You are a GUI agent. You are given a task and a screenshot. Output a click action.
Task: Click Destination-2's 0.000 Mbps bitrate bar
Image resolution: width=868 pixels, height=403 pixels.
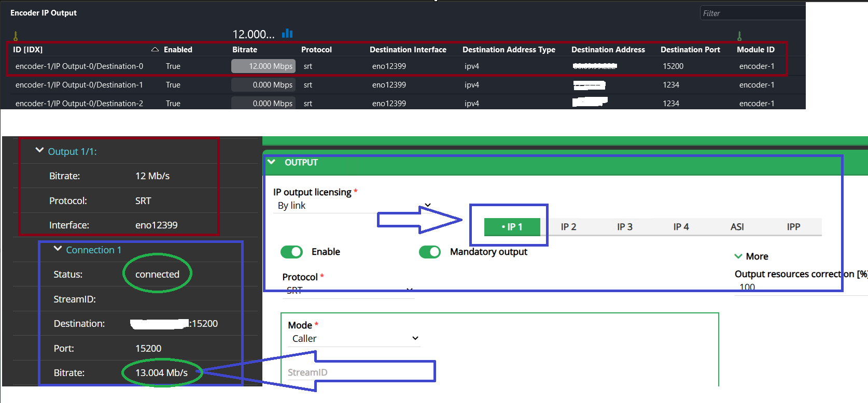point(263,103)
